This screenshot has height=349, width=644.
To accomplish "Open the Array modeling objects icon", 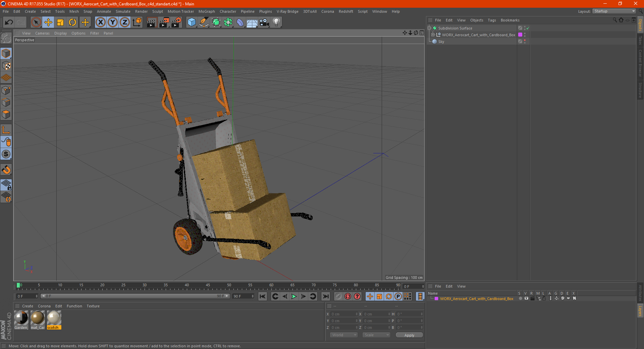I will [x=228, y=22].
